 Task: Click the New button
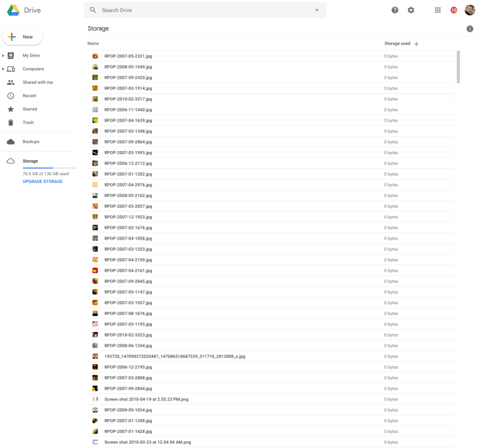coord(23,37)
